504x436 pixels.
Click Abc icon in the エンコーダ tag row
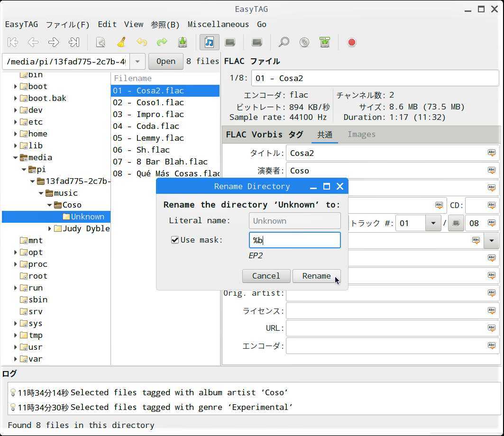click(492, 345)
